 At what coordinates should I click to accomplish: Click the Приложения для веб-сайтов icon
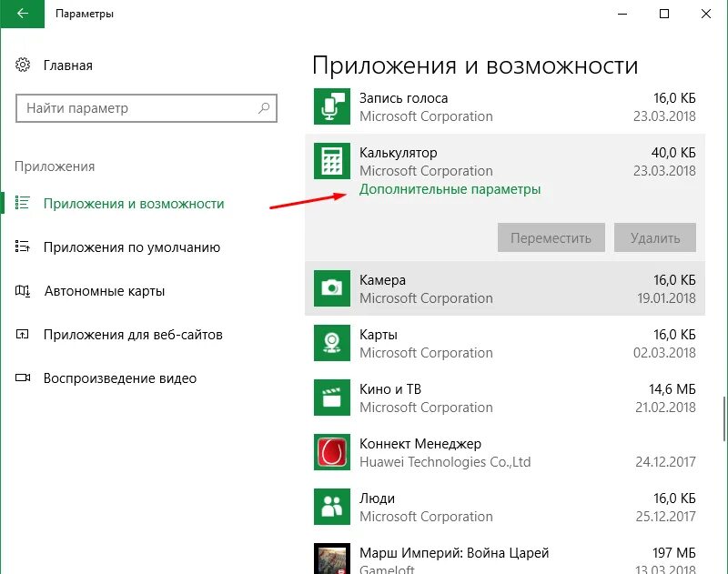click(22, 334)
